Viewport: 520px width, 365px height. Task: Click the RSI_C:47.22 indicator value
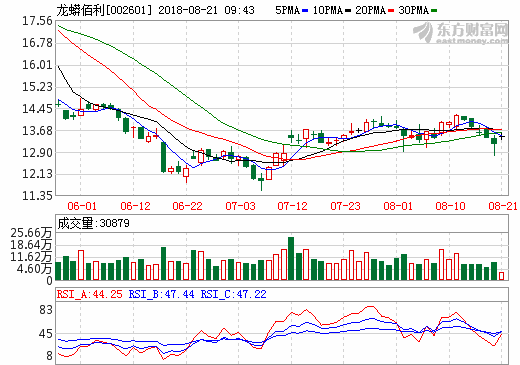click(x=234, y=294)
